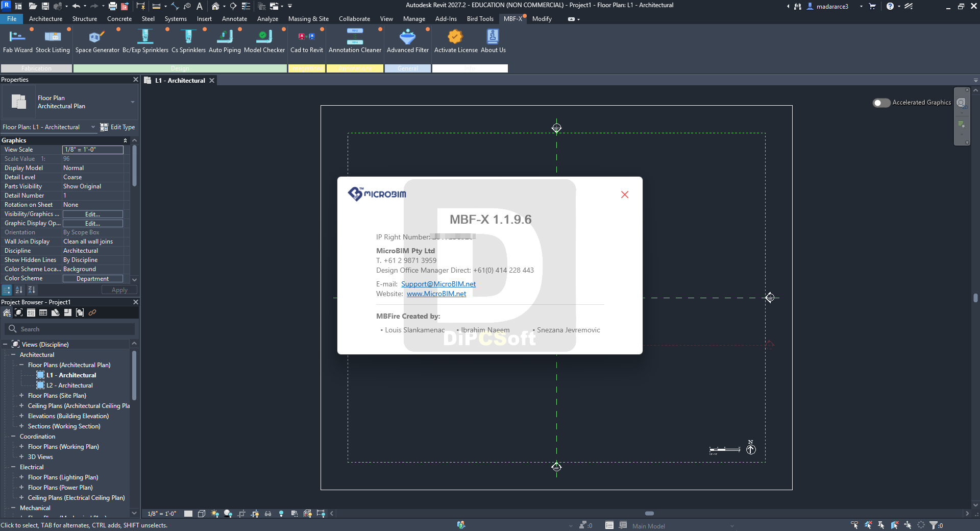Switch to the Bird Tools ribbon tab
Image resolution: width=980 pixels, height=531 pixels.
[x=480, y=19]
